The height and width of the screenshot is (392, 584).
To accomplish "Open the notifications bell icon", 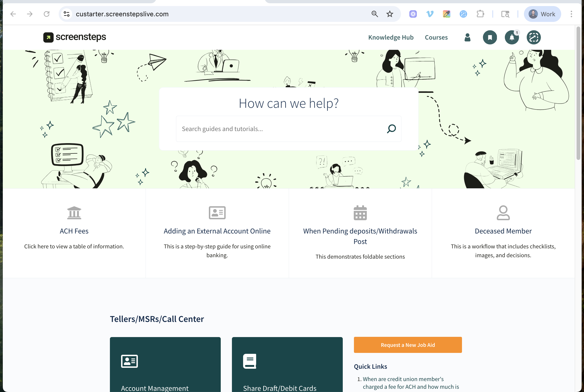I will tap(512, 37).
